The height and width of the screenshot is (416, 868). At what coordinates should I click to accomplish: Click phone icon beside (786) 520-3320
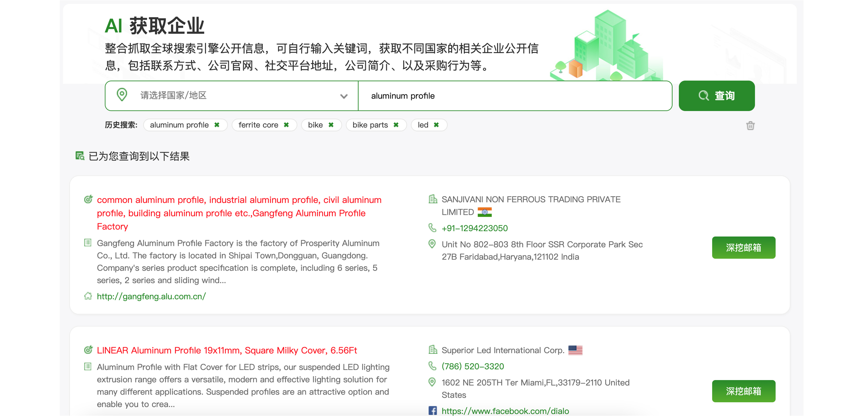pos(432,366)
